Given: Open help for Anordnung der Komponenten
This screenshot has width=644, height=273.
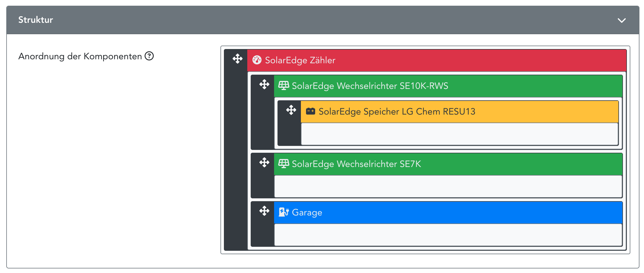Looking at the screenshot, I should coord(149,56).
